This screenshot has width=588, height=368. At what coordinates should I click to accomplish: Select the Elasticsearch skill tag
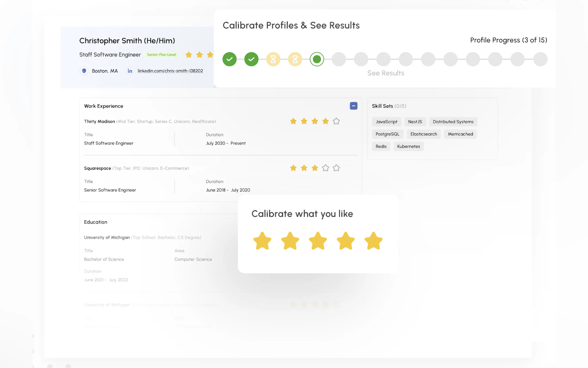[x=423, y=134]
